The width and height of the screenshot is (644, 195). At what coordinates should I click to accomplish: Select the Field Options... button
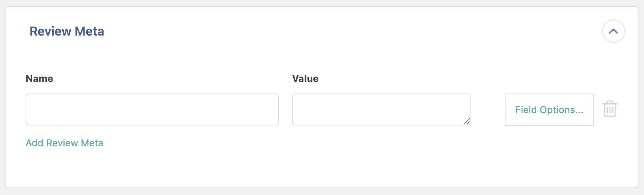(x=549, y=110)
